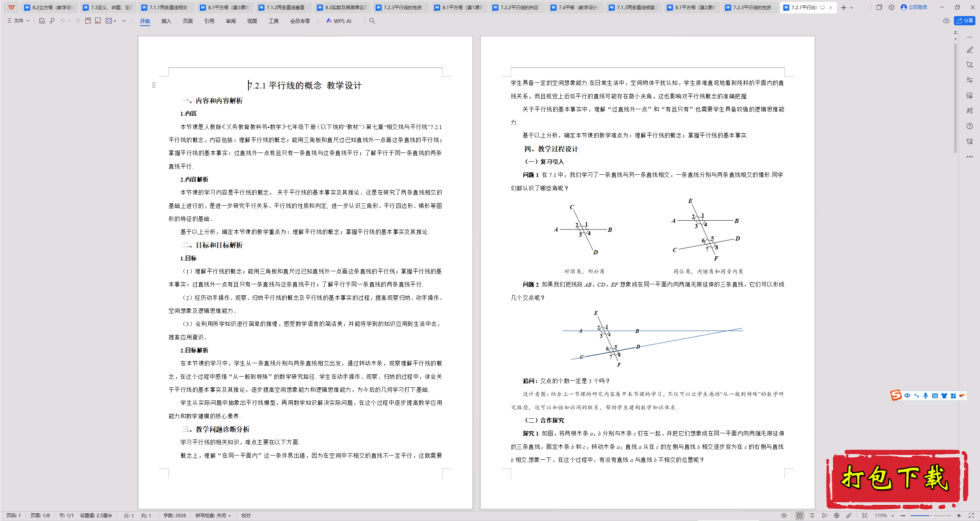Click the cloud upload icon near Share
This screenshot has width=980, height=521.
(946, 21)
